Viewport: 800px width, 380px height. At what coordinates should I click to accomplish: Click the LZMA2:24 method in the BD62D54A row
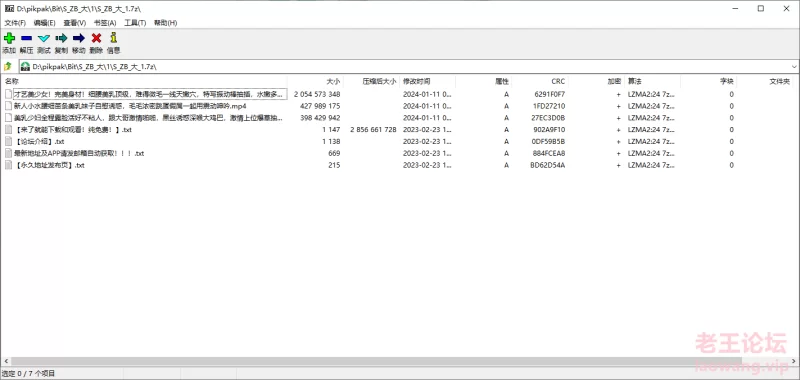[x=651, y=165]
